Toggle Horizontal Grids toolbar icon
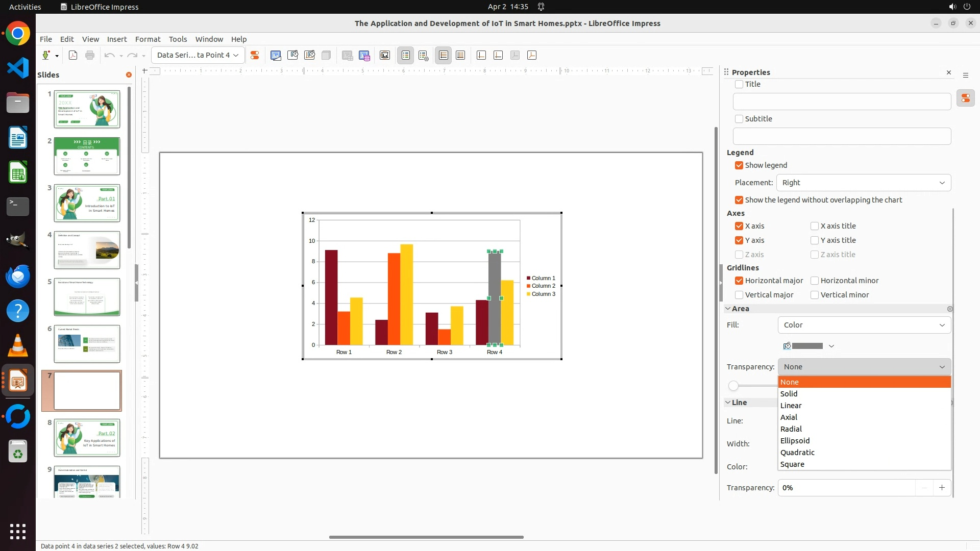980x551 pixels. click(444, 55)
